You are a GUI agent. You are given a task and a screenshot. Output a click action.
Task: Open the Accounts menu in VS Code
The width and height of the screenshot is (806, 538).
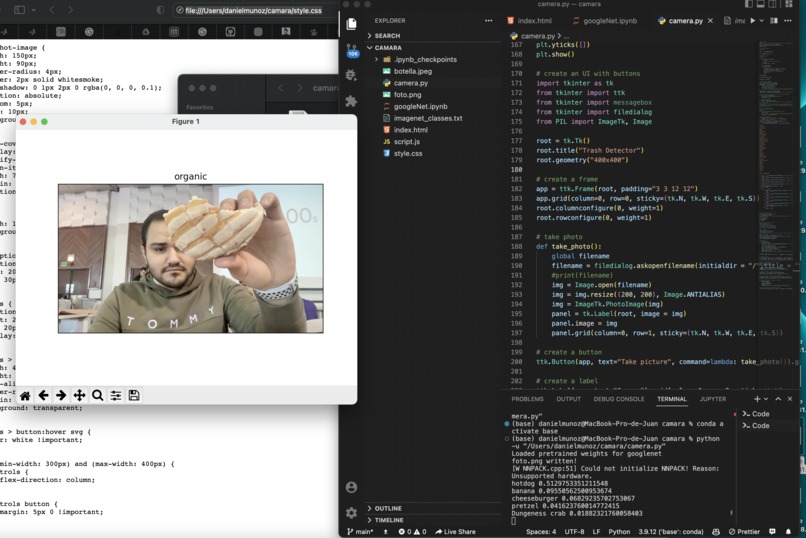(x=352, y=487)
